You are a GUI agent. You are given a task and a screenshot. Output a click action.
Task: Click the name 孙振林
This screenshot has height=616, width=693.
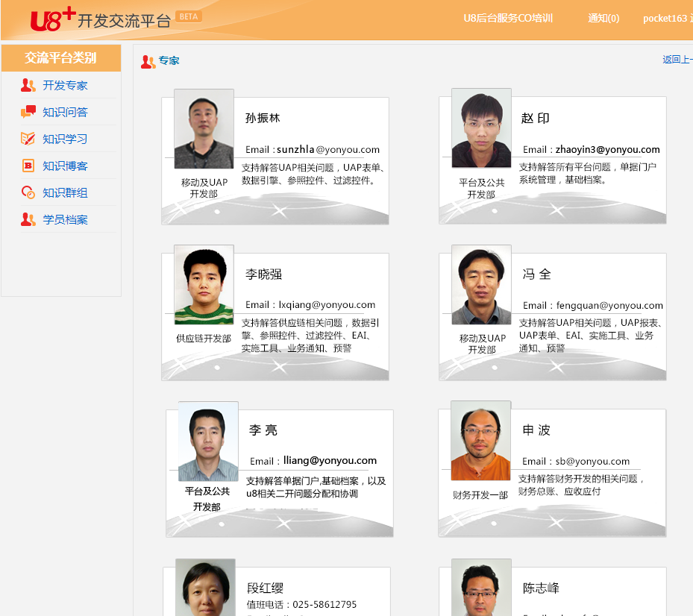tap(263, 118)
